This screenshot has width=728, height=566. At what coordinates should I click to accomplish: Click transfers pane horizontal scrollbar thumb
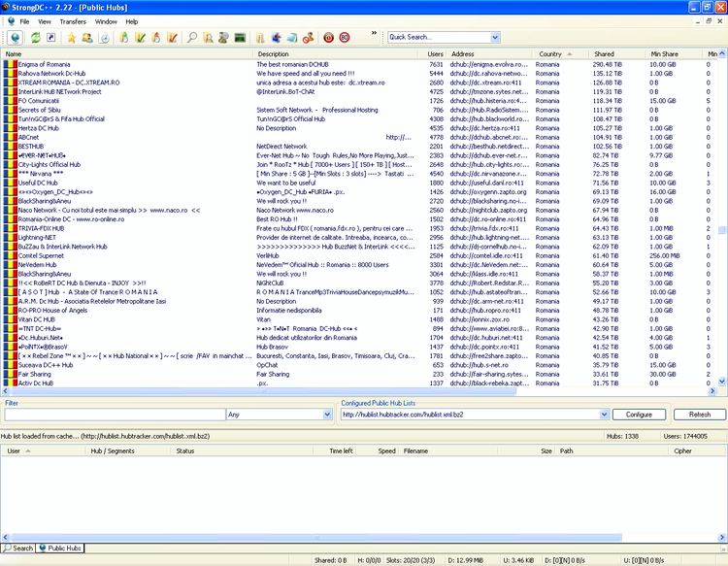(x=315, y=537)
